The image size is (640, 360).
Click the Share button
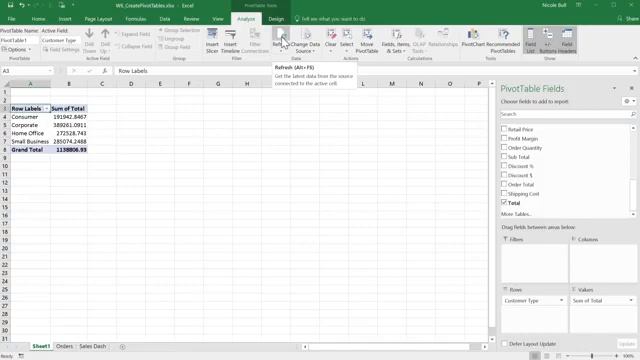(x=628, y=19)
